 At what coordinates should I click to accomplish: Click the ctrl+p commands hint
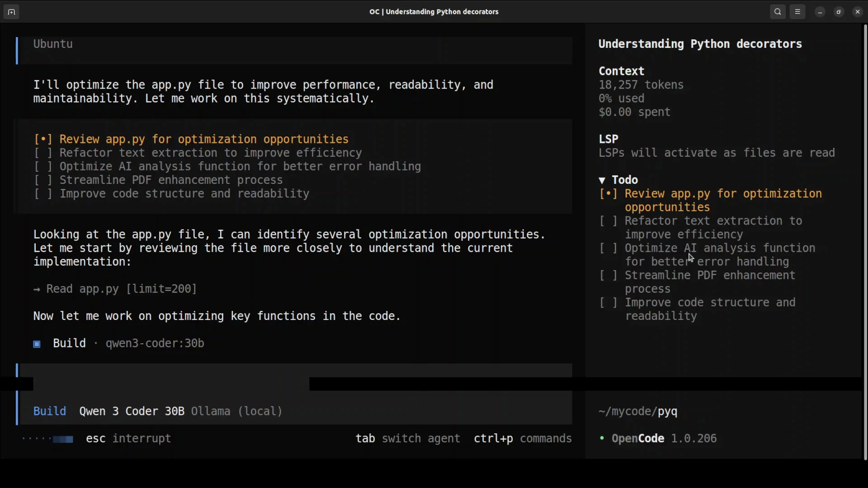coord(523,438)
